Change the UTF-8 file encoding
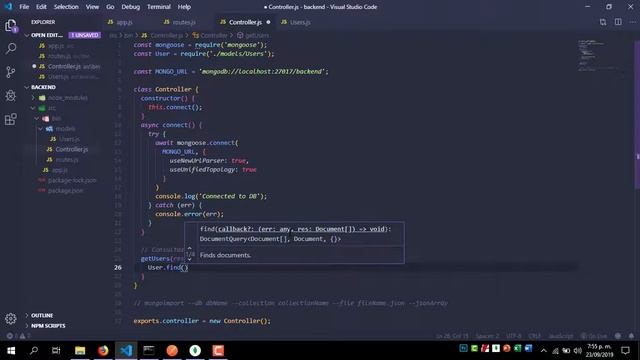Image resolution: width=640 pixels, height=360 pixels. 513,336
